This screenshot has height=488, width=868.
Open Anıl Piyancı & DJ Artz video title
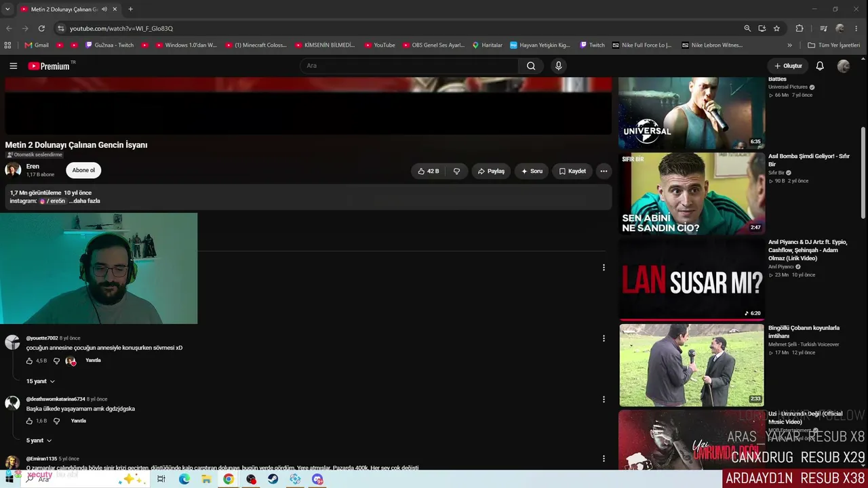point(808,250)
